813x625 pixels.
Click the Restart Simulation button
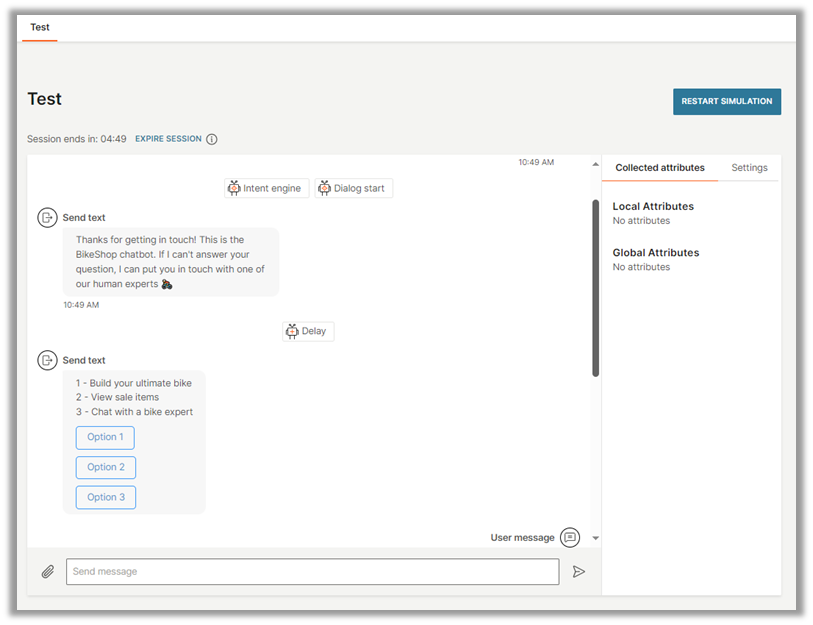[x=726, y=101]
